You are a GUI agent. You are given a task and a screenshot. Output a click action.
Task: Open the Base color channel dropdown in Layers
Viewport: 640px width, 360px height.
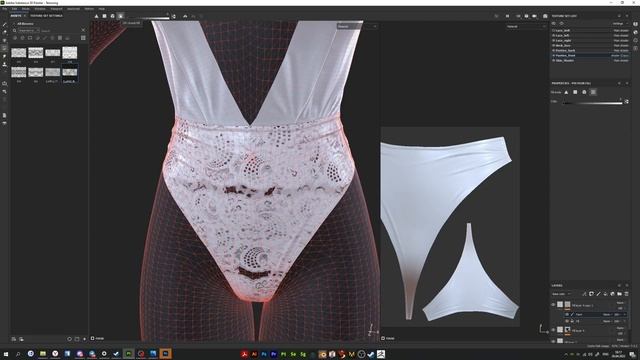click(x=561, y=294)
